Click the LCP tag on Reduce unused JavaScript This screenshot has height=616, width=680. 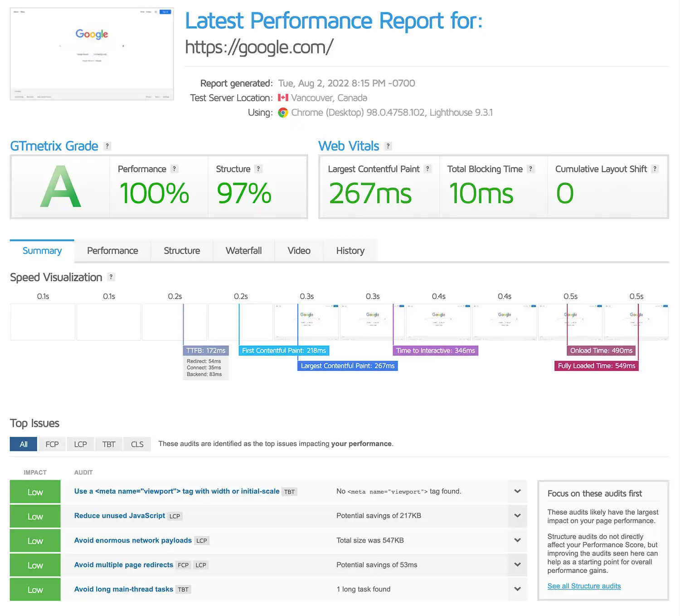[x=175, y=516]
